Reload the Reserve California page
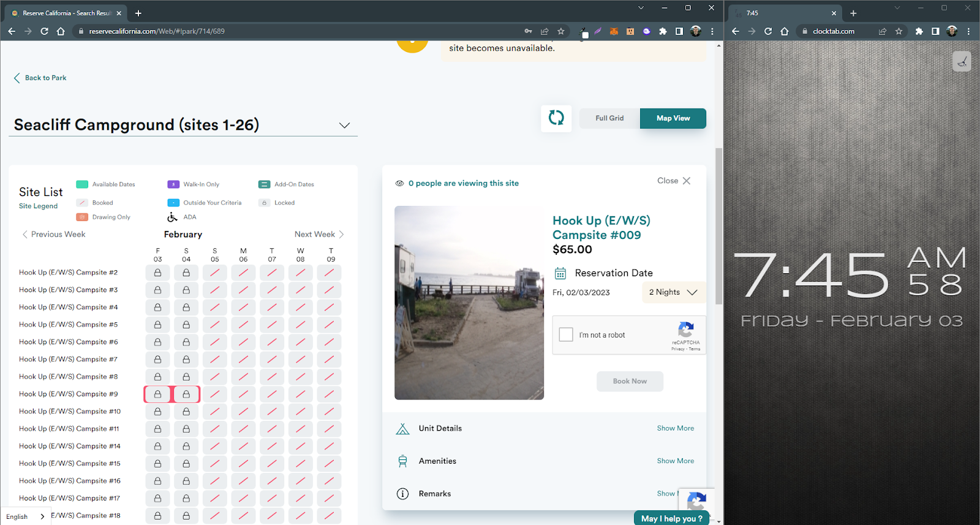Viewport: 980px width, 525px height. coord(44,31)
